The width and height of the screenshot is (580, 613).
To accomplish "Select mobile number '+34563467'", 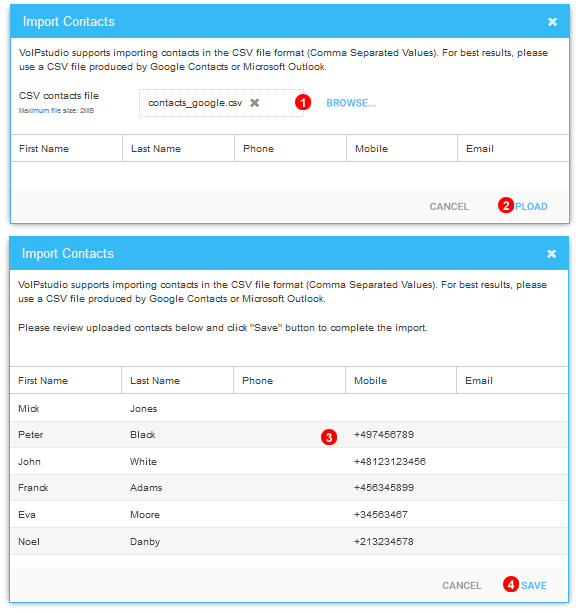I will 381,514.
